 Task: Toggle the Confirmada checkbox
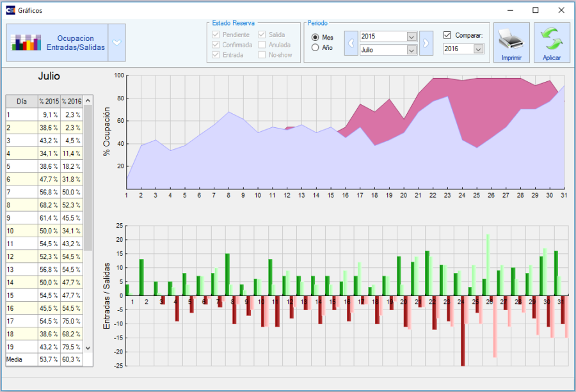click(x=216, y=45)
